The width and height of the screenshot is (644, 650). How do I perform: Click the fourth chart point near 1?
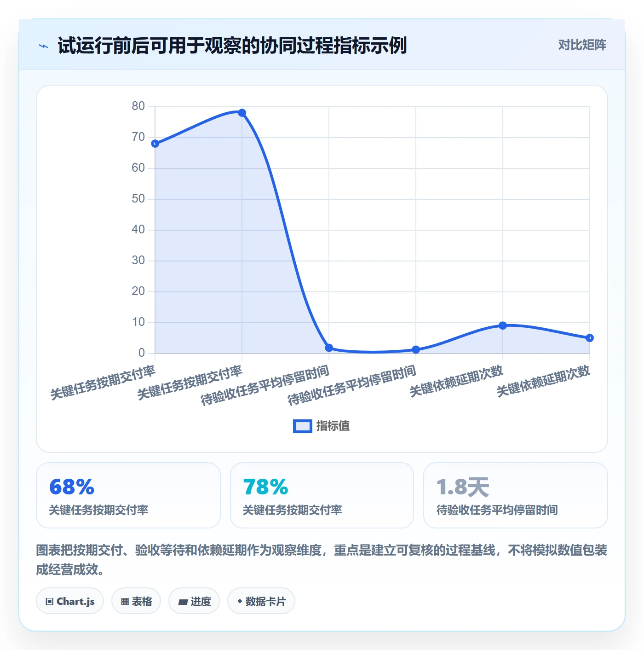coord(416,350)
